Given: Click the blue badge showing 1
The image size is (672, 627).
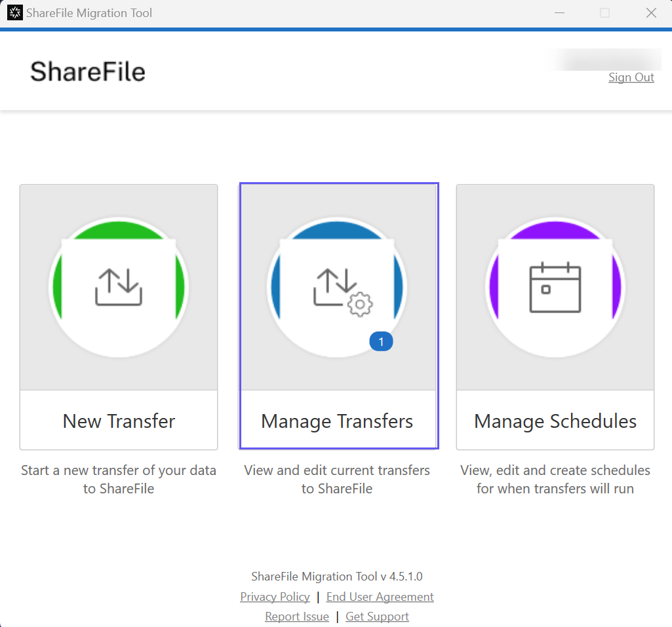Looking at the screenshot, I should [381, 341].
